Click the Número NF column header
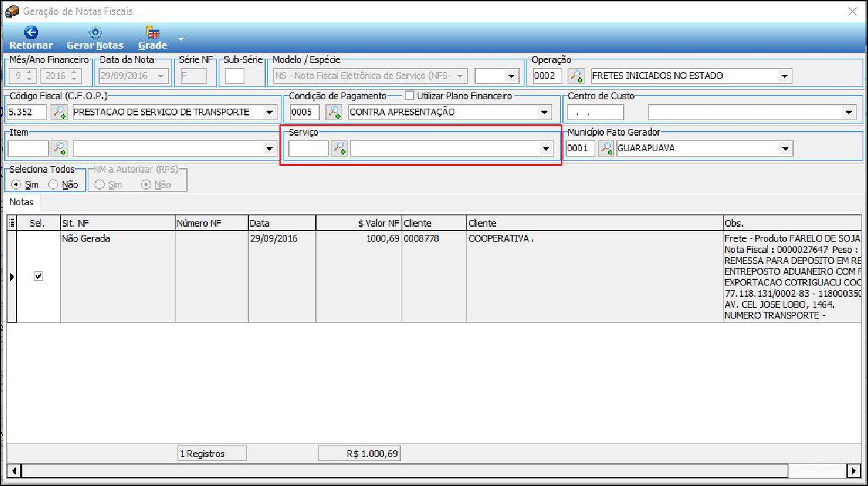Viewport: 868px width, 486px height. (x=211, y=223)
